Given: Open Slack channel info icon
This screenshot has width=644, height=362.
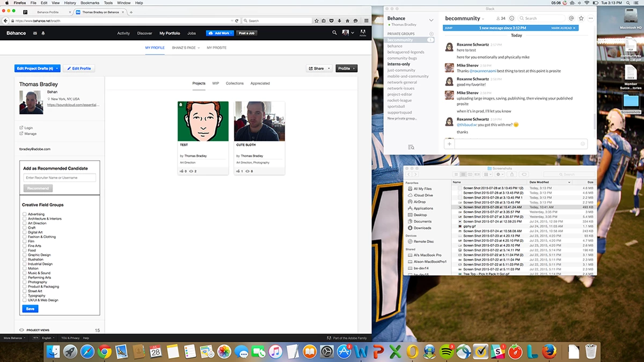Looking at the screenshot, I should coord(512,18).
